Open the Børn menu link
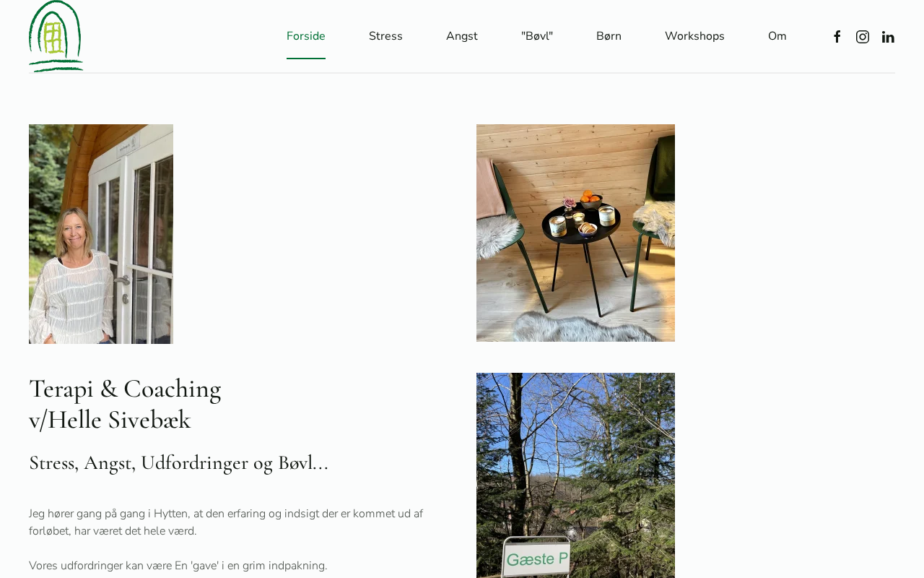Image resolution: width=924 pixels, height=578 pixels. click(609, 36)
